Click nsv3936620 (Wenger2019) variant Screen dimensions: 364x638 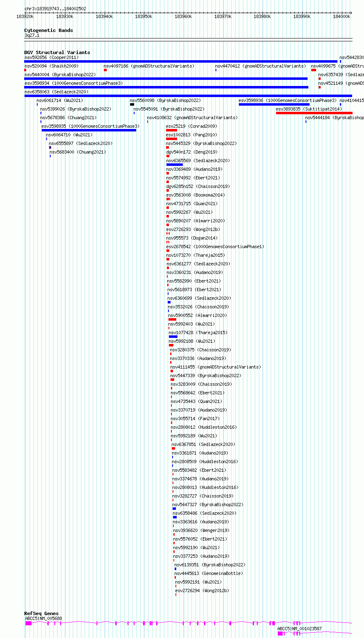pos(201,530)
